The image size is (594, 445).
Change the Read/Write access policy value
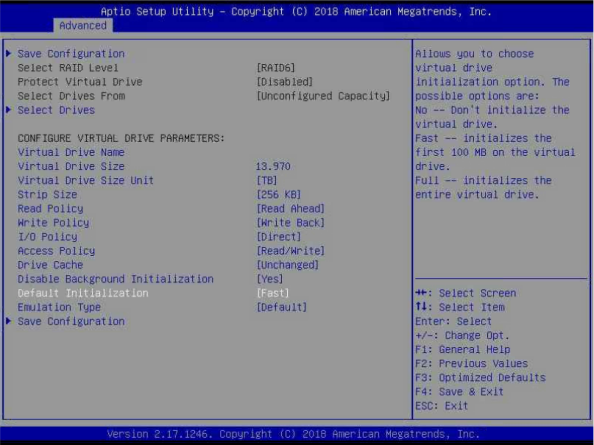[x=291, y=251]
